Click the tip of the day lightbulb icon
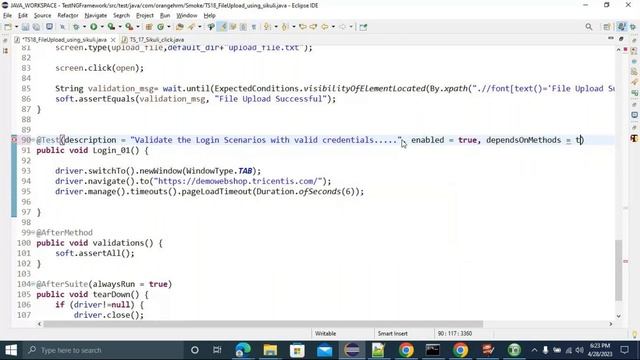 [x=634, y=334]
